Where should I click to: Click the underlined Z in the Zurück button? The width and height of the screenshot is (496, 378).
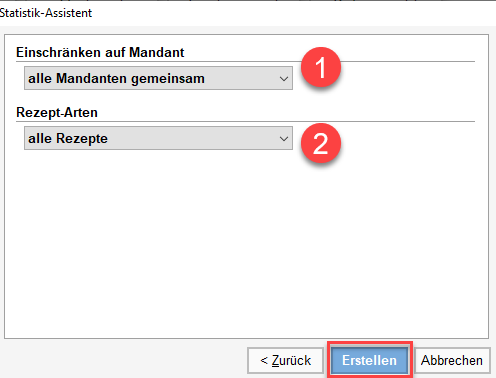(275, 361)
